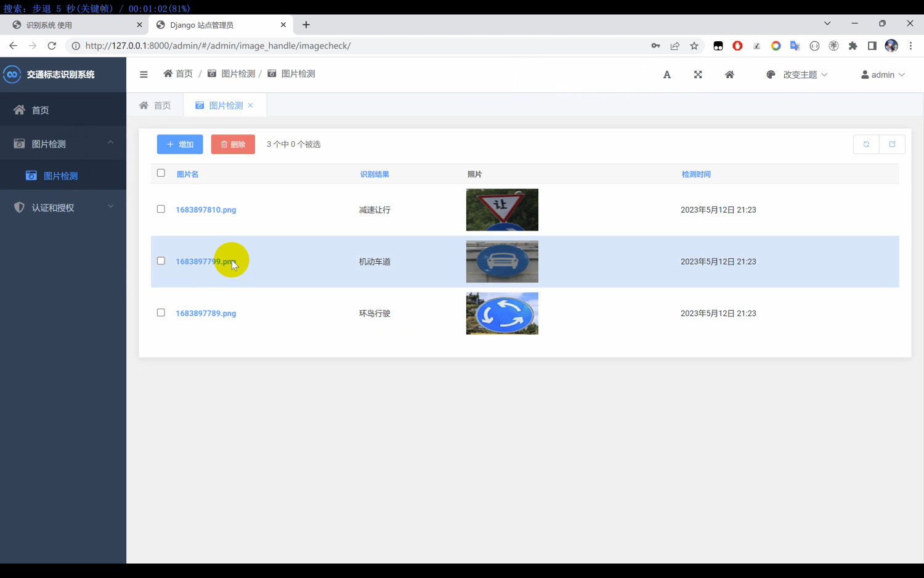
Task: Open the 改变主题 theme dropdown
Action: [x=801, y=74]
